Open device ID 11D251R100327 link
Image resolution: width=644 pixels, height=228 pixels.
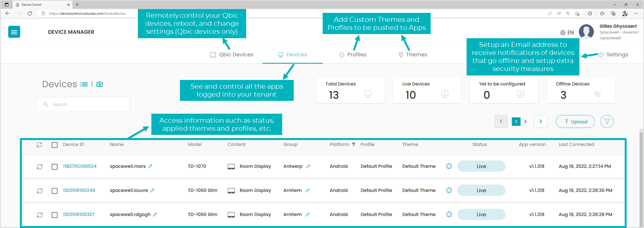pos(79,214)
